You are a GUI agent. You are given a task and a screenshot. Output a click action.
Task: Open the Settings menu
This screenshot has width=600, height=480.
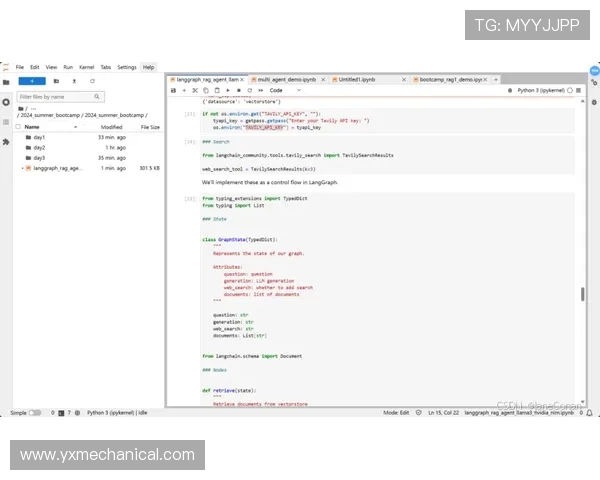tap(127, 67)
